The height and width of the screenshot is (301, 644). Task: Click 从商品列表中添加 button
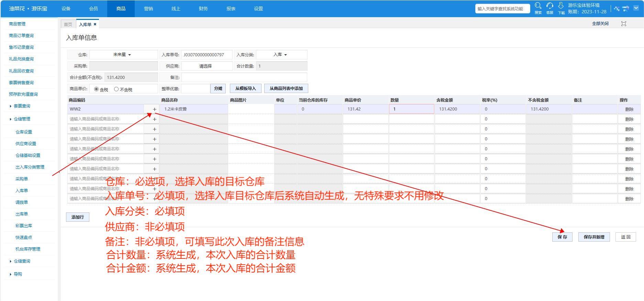(x=286, y=89)
